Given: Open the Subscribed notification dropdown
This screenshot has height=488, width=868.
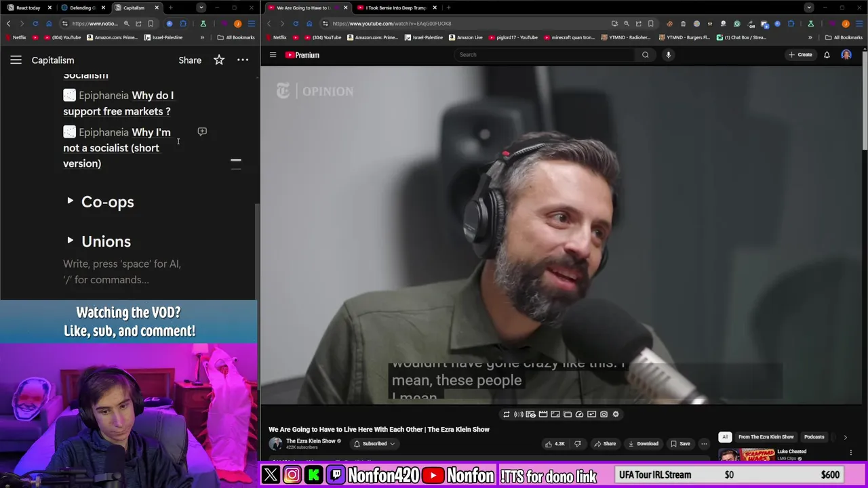Looking at the screenshot, I should point(374,444).
